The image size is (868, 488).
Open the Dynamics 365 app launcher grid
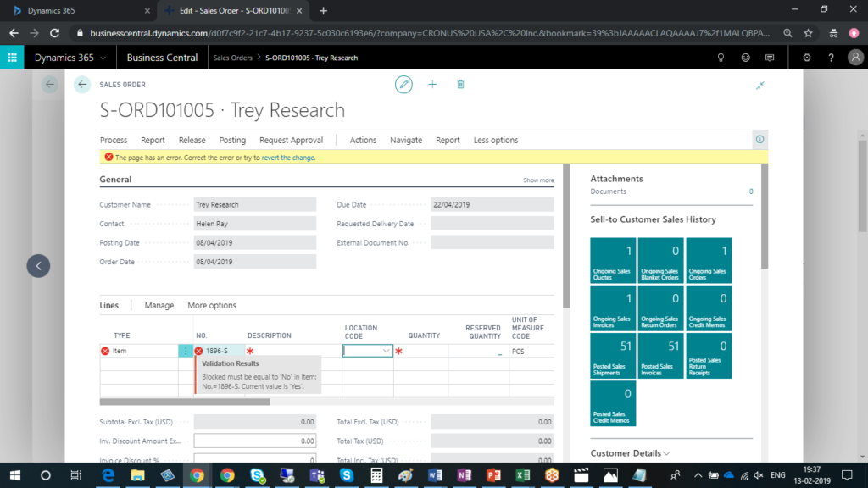pyautogui.click(x=13, y=58)
